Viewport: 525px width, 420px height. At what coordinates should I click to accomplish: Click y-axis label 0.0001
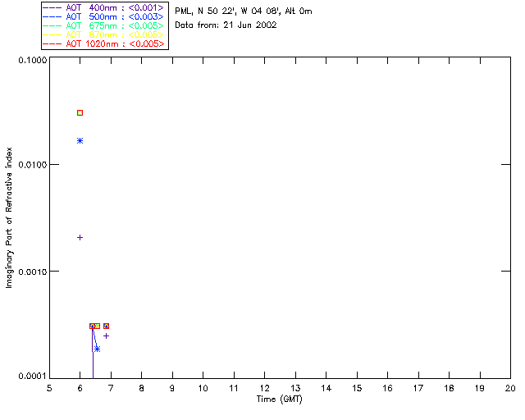tap(33, 377)
